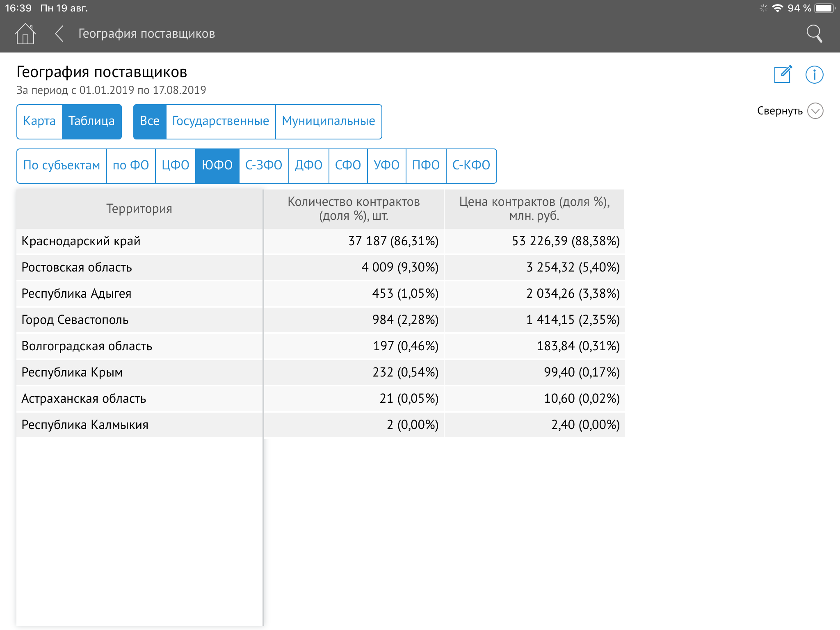Tap the back chevron arrow
Image resolution: width=840 pixels, height=630 pixels.
59,34
